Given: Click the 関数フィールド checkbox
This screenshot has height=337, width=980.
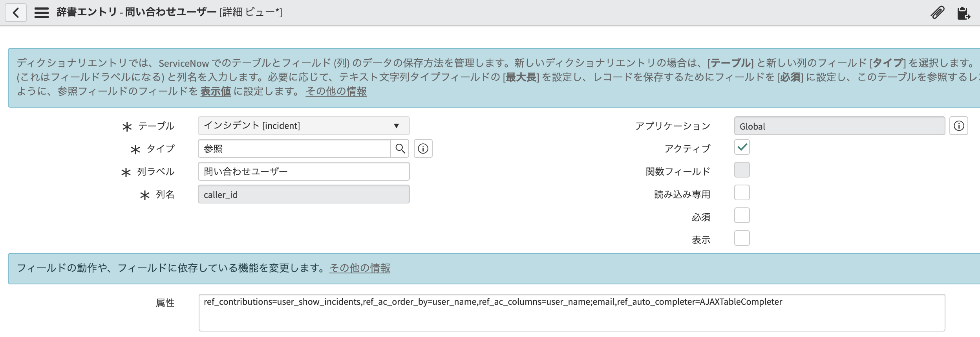Looking at the screenshot, I should click(x=742, y=170).
